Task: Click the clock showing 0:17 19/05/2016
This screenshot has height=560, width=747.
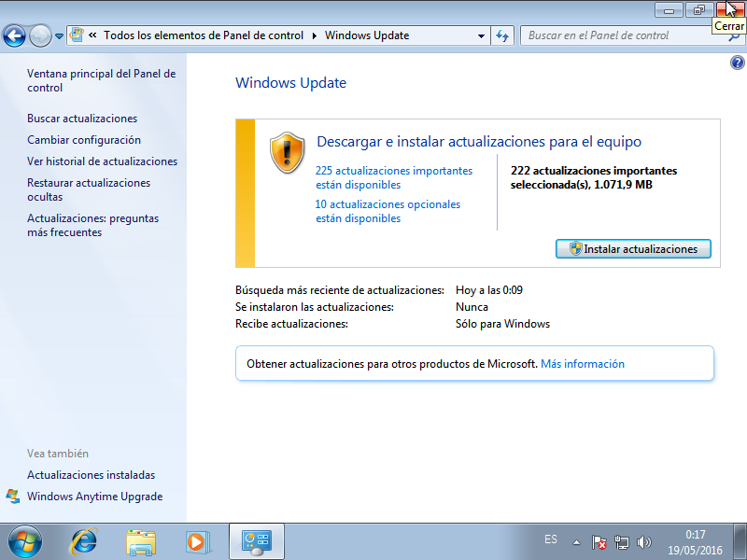Action: pyautogui.click(x=695, y=542)
